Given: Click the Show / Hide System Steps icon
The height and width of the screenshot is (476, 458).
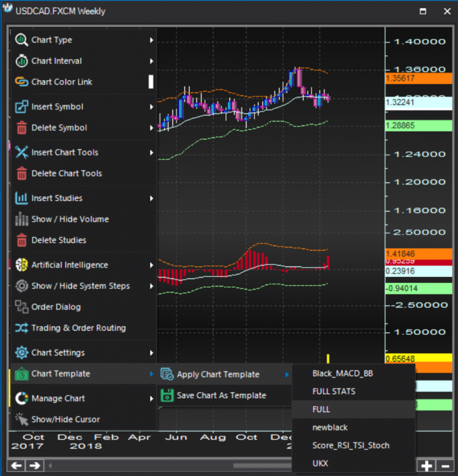Looking at the screenshot, I should (22, 286).
